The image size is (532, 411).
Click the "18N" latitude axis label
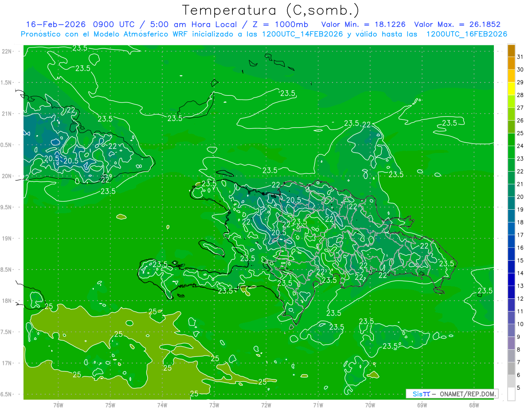[7, 301]
